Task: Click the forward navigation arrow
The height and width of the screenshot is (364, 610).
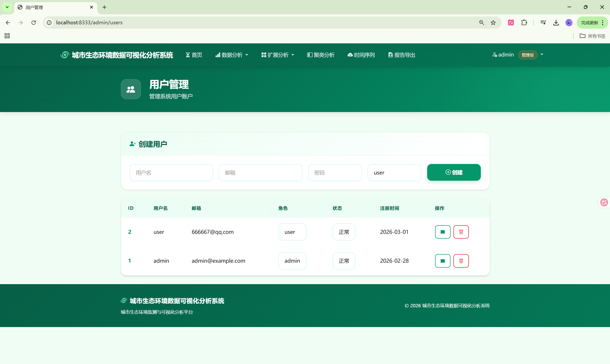Action: [x=21, y=23]
